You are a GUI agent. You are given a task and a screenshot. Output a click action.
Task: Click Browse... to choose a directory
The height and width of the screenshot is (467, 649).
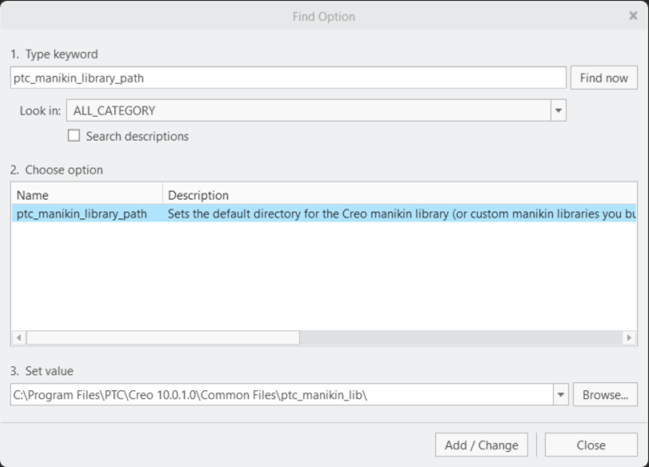point(605,395)
